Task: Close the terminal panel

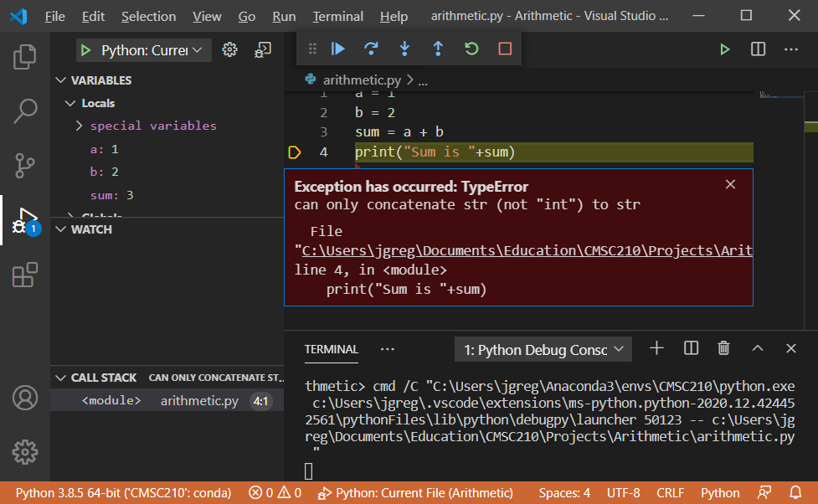Action: click(791, 348)
